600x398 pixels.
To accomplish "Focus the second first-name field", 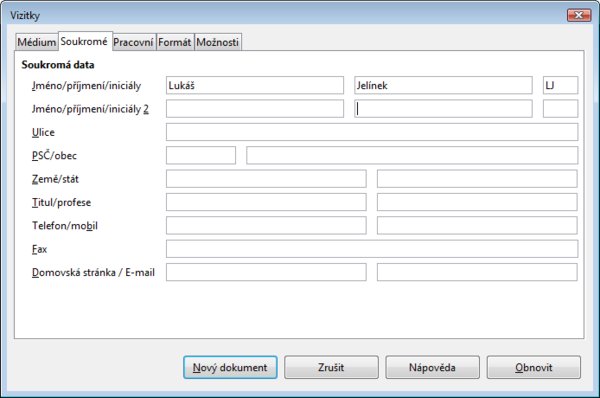I will [x=255, y=109].
